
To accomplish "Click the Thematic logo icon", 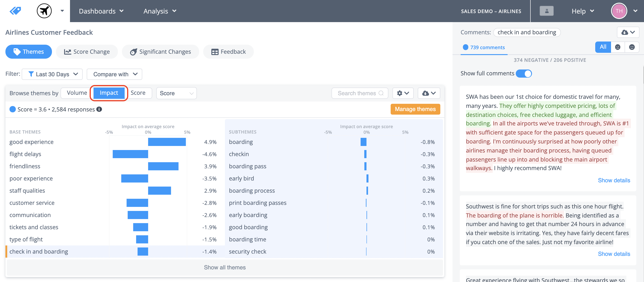I will (x=15, y=11).
